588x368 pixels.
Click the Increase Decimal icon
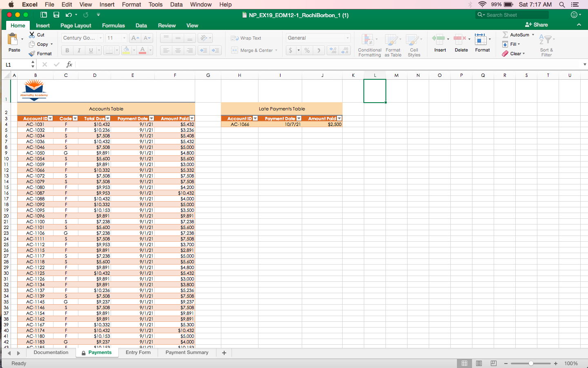[332, 50]
